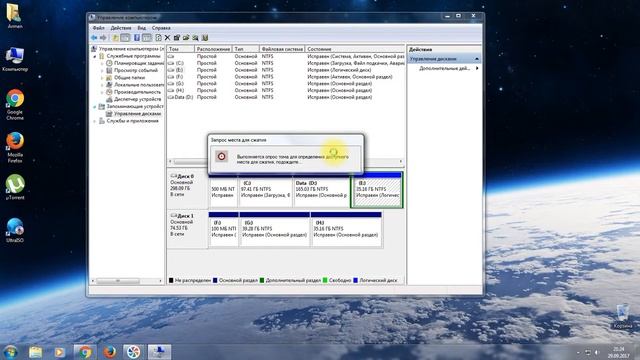Viewport: 640px width, 360px height.
Task: Collapse the Запоминающие устройства tree node
Action: click(95, 107)
